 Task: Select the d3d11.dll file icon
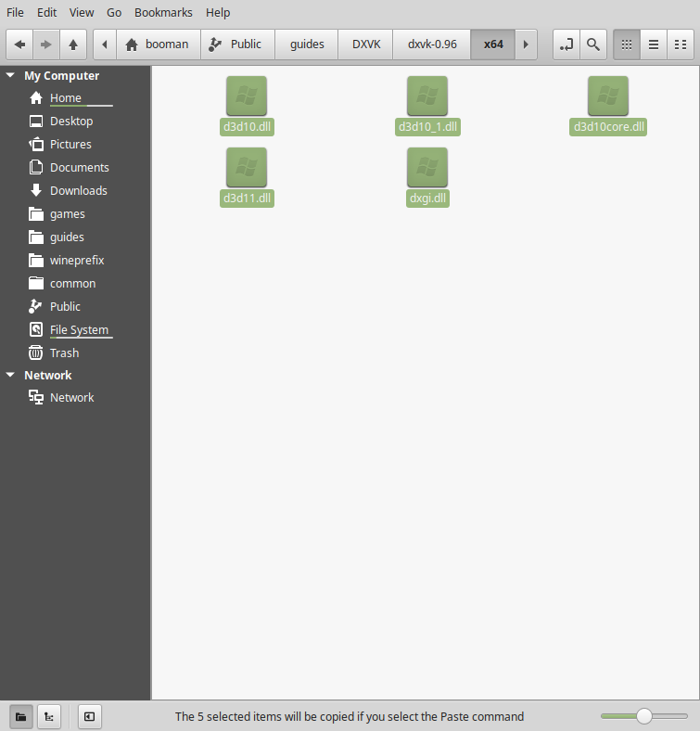[x=247, y=167]
